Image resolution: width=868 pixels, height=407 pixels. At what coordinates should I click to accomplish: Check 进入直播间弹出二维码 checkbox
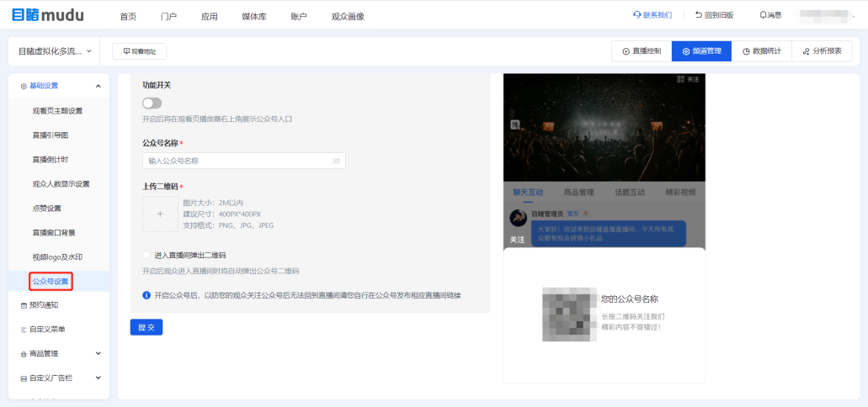point(146,255)
